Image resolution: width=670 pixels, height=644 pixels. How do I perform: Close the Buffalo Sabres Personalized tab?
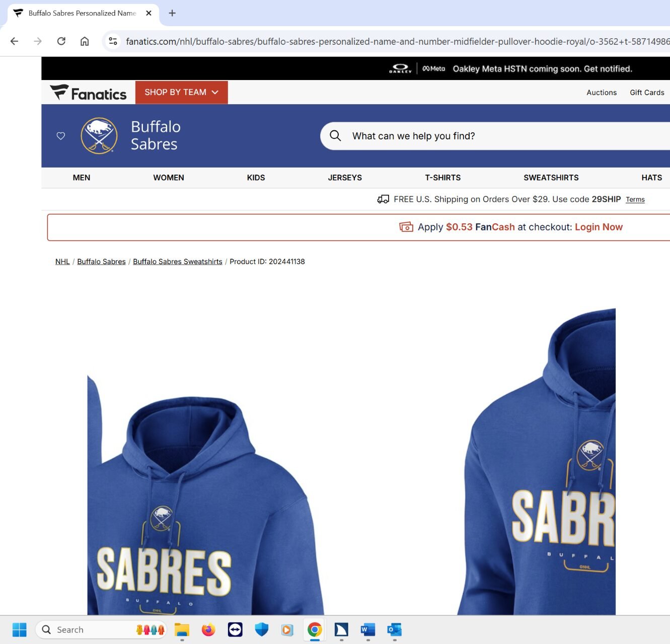[x=148, y=13]
